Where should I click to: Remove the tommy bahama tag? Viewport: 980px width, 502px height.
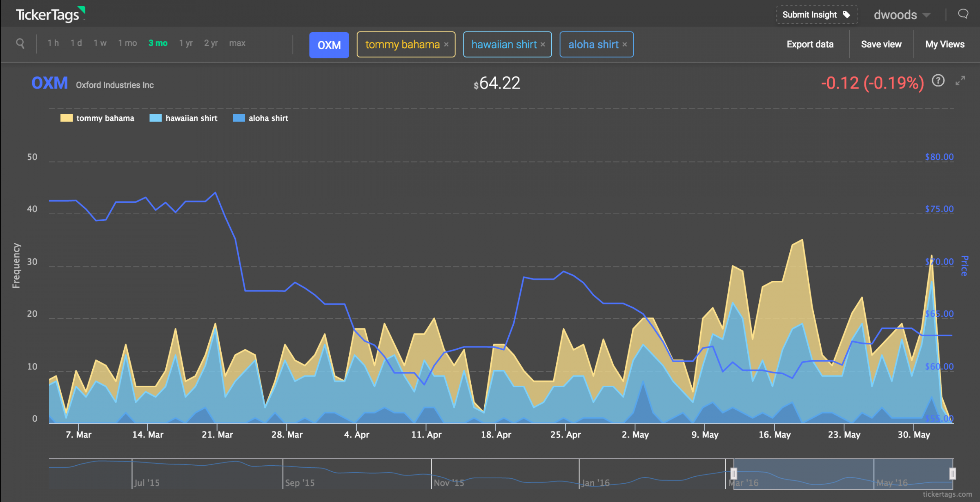[446, 44]
